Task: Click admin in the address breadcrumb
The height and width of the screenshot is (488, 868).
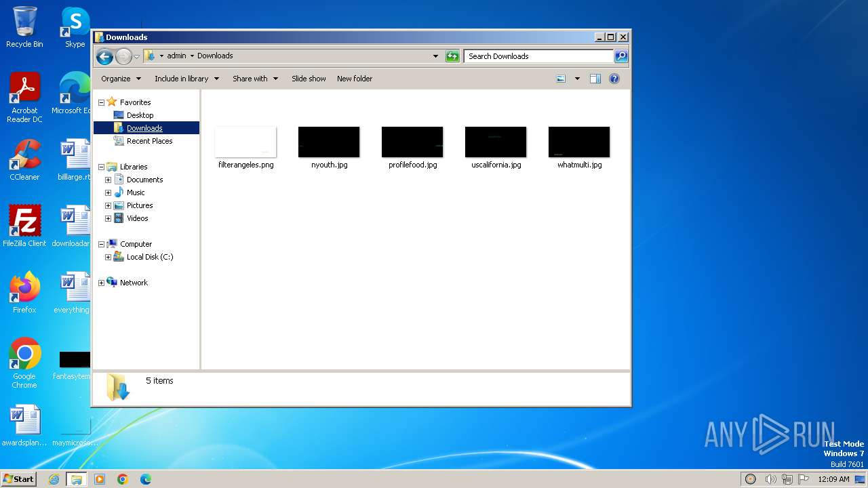Action: pyautogui.click(x=176, y=56)
